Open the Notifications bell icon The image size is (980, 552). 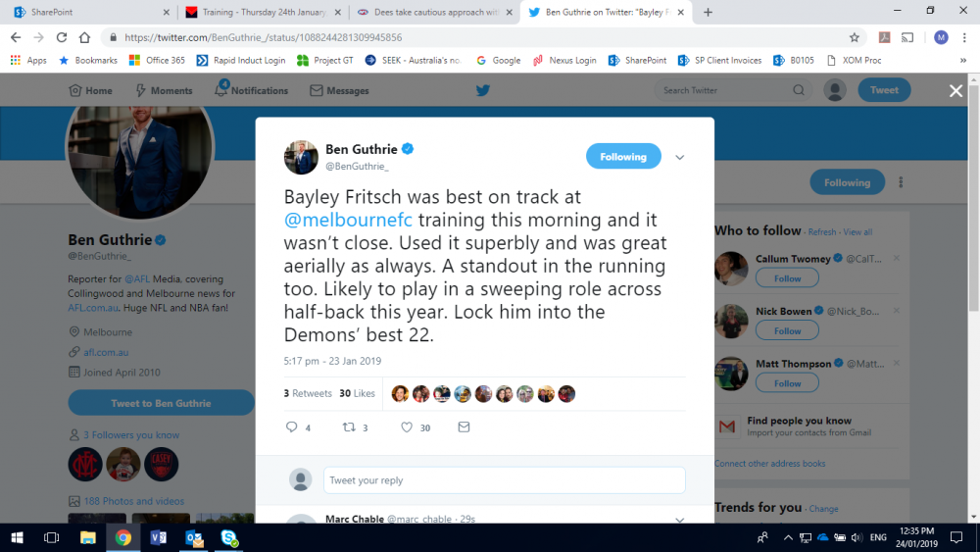point(220,89)
